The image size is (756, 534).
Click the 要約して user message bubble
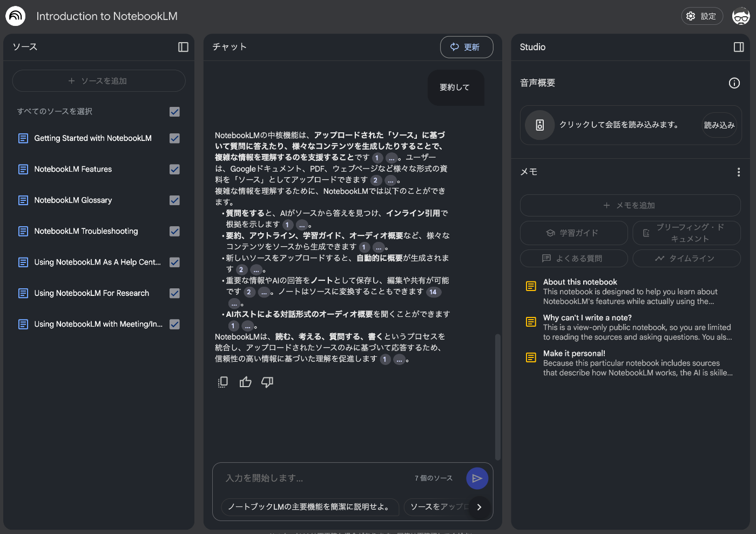pyautogui.click(x=455, y=87)
